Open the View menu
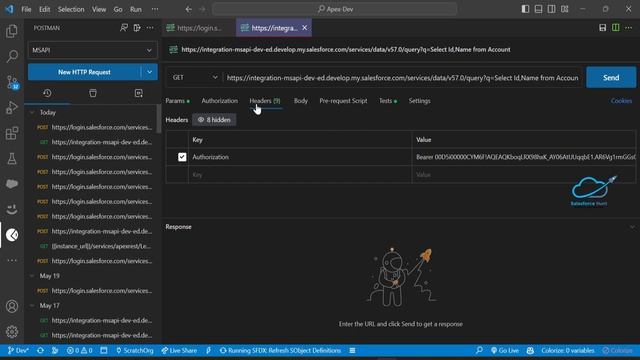 [x=99, y=9]
